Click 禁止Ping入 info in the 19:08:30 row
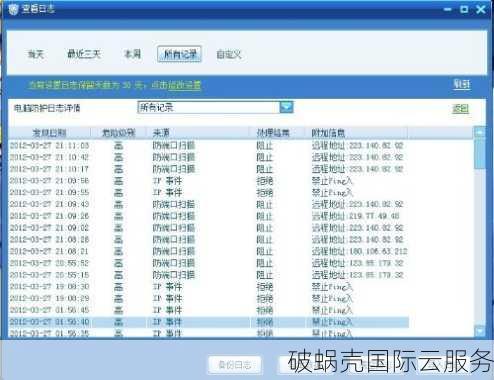494x380 pixels. [332, 286]
